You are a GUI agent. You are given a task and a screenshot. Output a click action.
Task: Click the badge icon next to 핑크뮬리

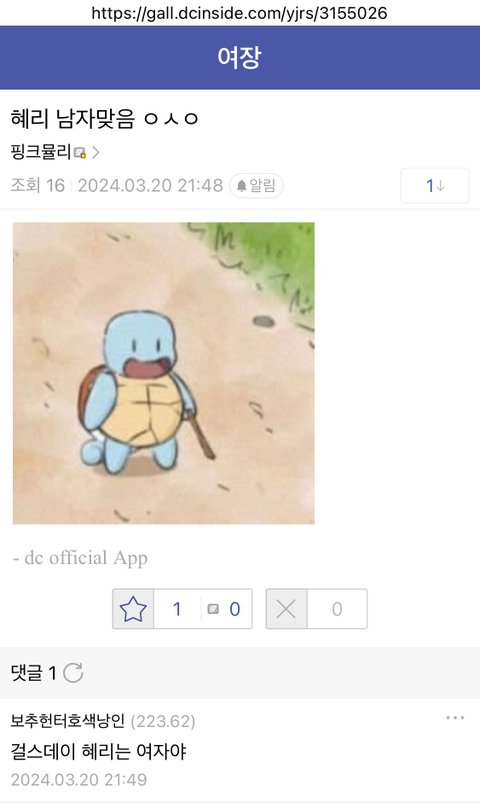click(80, 152)
